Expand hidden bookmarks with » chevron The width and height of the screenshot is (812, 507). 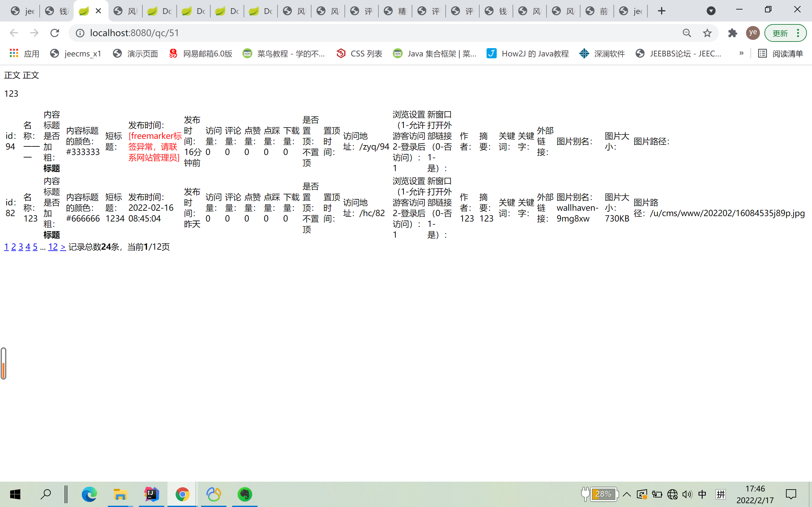[x=741, y=53]
